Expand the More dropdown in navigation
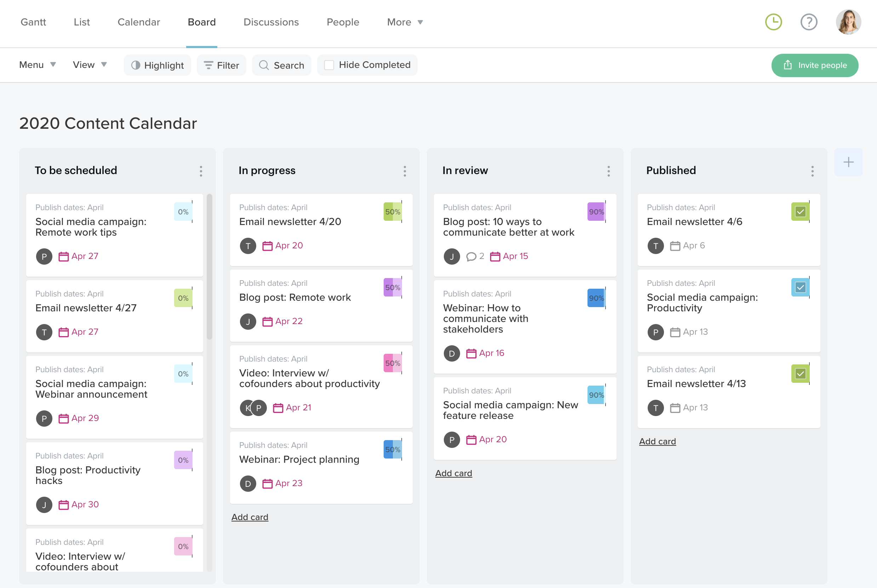Image resolution: width=877 pixels, height=588 pixels. click(x=405, y=22)
